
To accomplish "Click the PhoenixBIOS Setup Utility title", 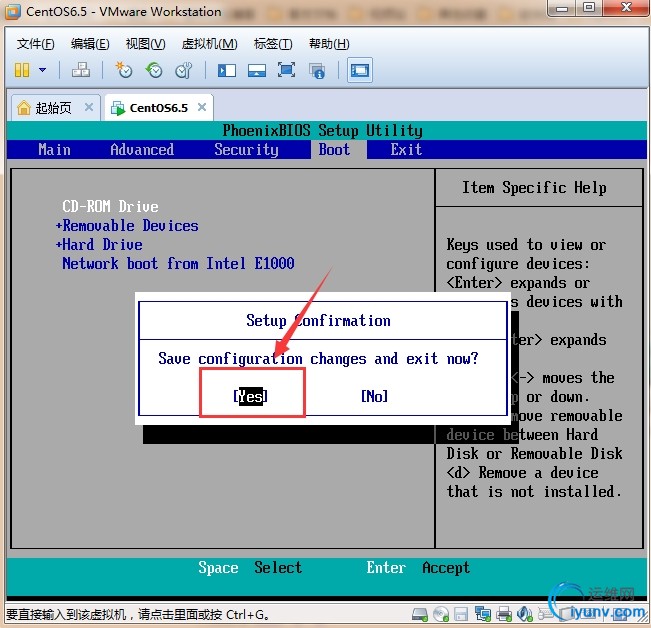I will 323,130.
